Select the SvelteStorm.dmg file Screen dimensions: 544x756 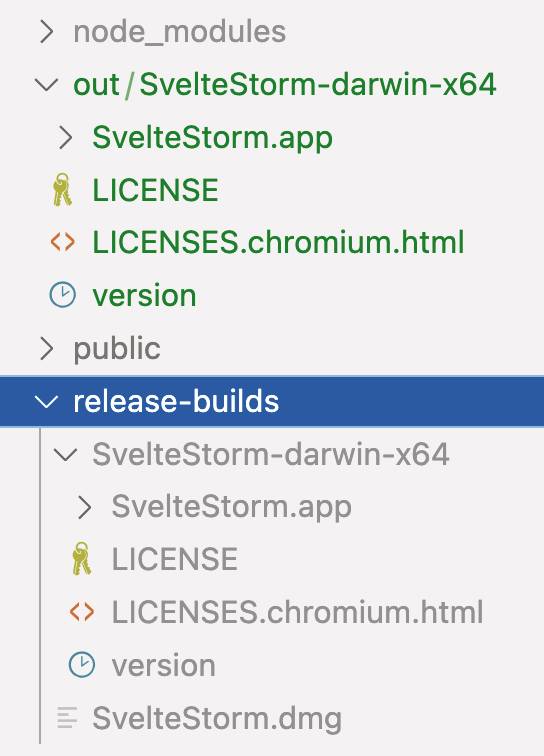[x=217, y=718]
